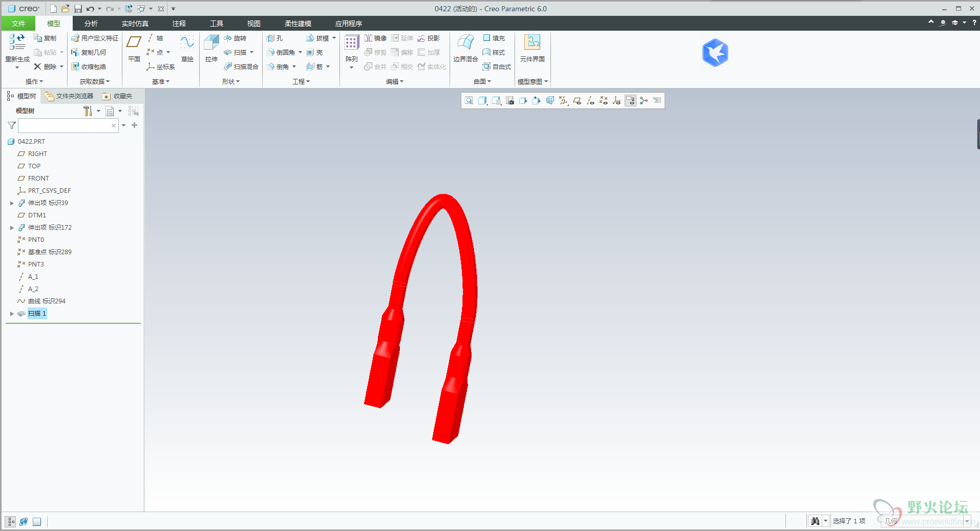980x531 pixels.
Task: Expand the 扫描 1 tree node
Action: [12, 314]
